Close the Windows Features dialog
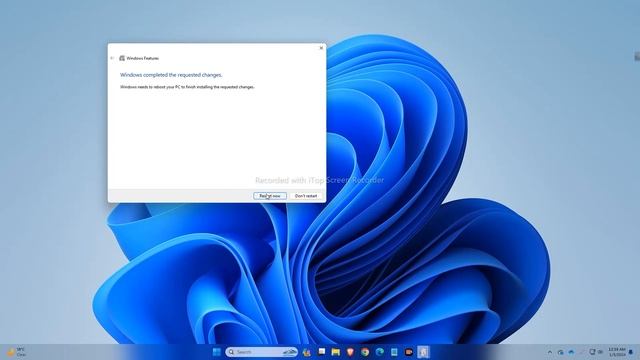The image size is (640, 360). click(x=321, y=48)
